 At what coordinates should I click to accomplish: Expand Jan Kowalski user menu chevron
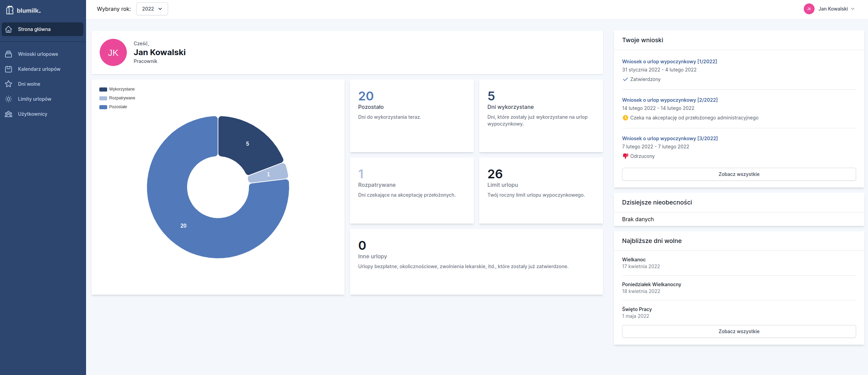point(853,9)
